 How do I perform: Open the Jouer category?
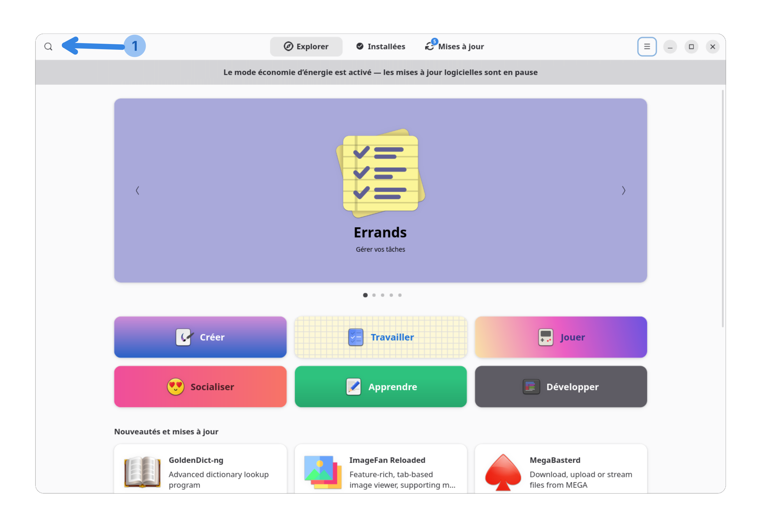(x=561, y=337)
